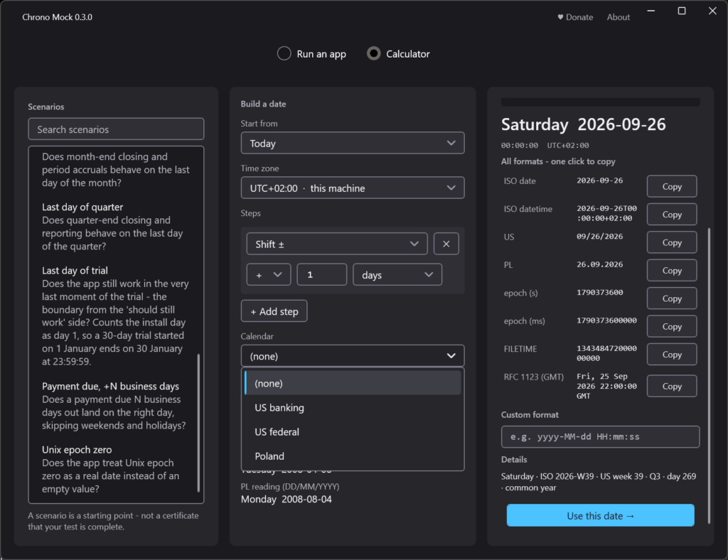Open the Shift ± step type dropdown
728x560 pixels.
[336, 244]
